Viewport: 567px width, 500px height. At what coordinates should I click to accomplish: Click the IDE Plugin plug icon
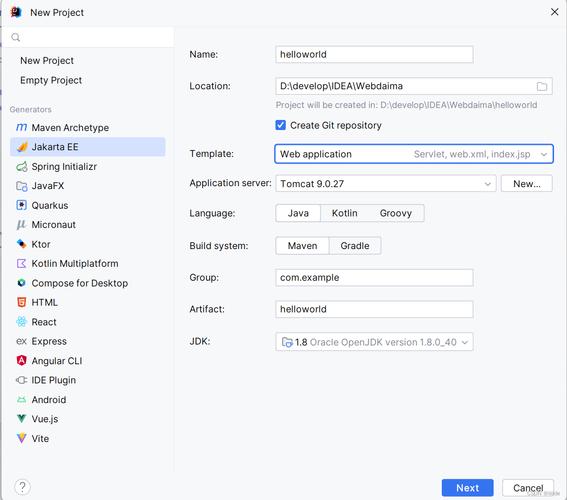point(21,380)
